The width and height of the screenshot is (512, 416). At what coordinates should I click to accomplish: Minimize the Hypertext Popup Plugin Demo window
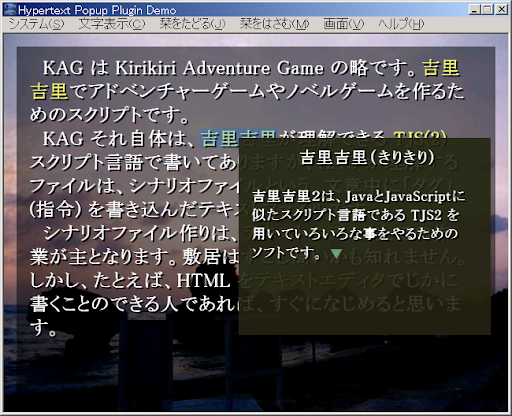pyautogui.click(x=474, y=10)
